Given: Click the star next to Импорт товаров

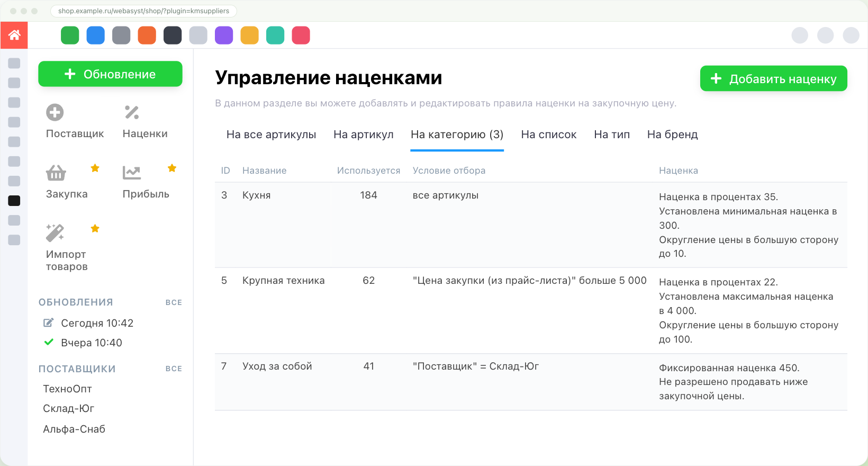Looking at the screenshot, I should (95, 229).
